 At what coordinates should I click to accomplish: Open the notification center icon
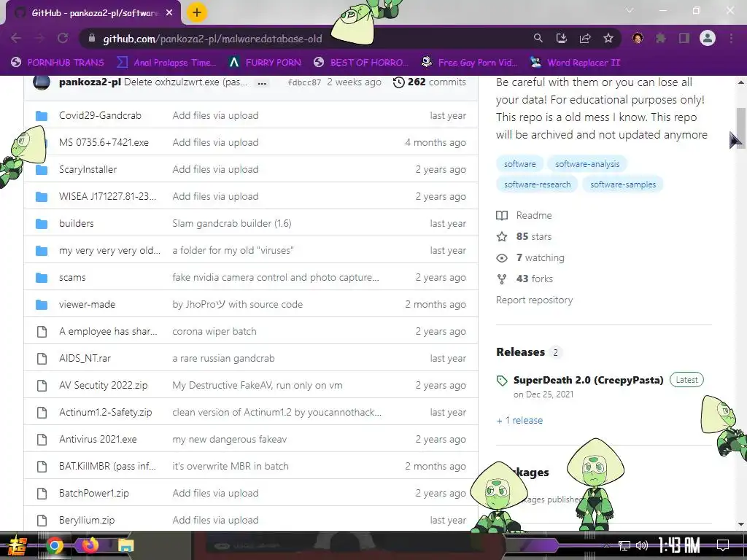(x=723, y=545)
